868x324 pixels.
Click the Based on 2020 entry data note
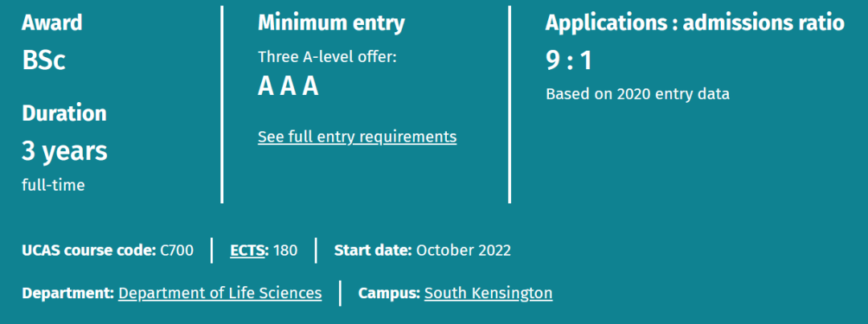637,94
